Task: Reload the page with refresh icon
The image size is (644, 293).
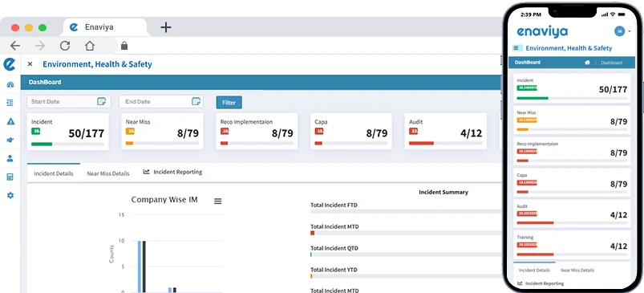Action: pos(65,46)
